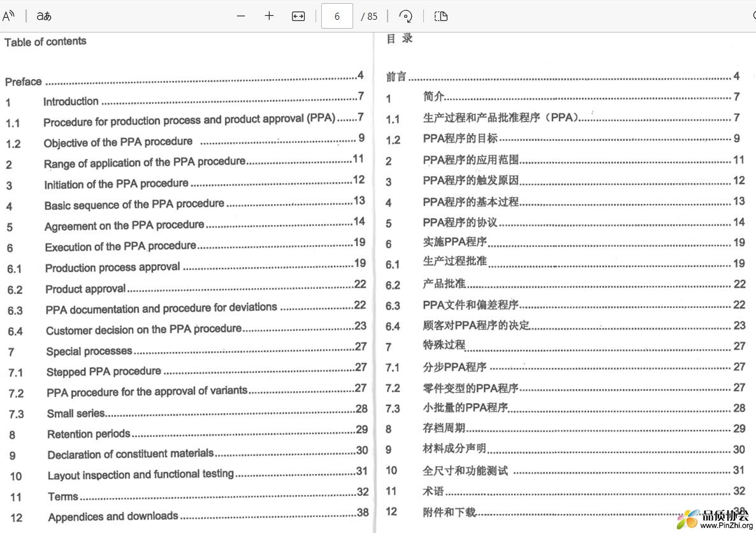756x533 pixels.
Task: Click the '目 录' heading
Action: (400, 39)
